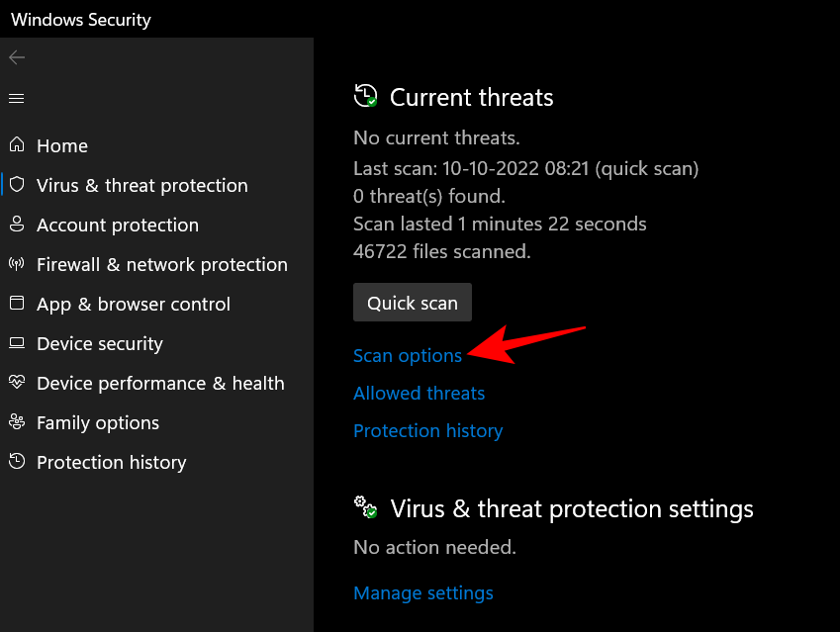Image resolution: width=840 pixels, height=632 pixels.
Task: Click the Current threats scan icon
Action: [x=365, y=95]
